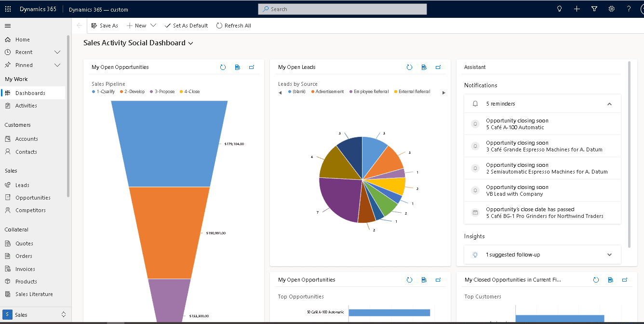Refresh the My Open Leads card

tap(409, 67)
